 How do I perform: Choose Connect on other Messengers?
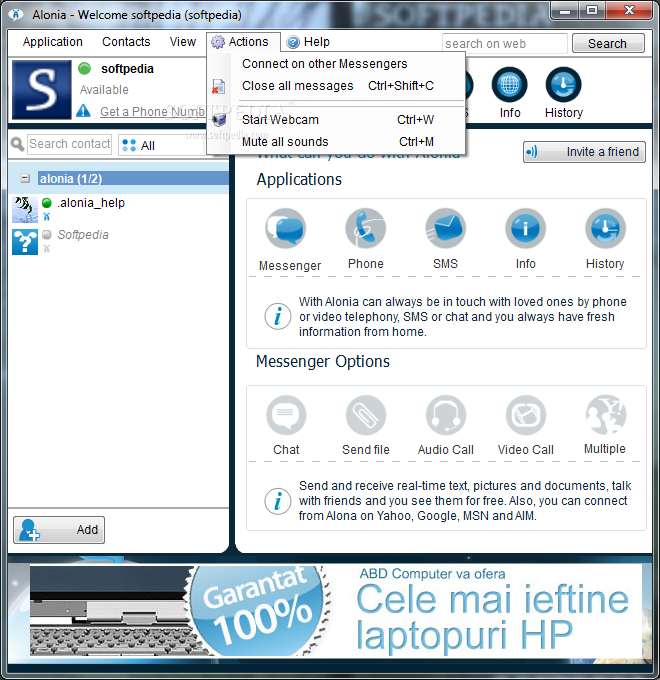336,64
